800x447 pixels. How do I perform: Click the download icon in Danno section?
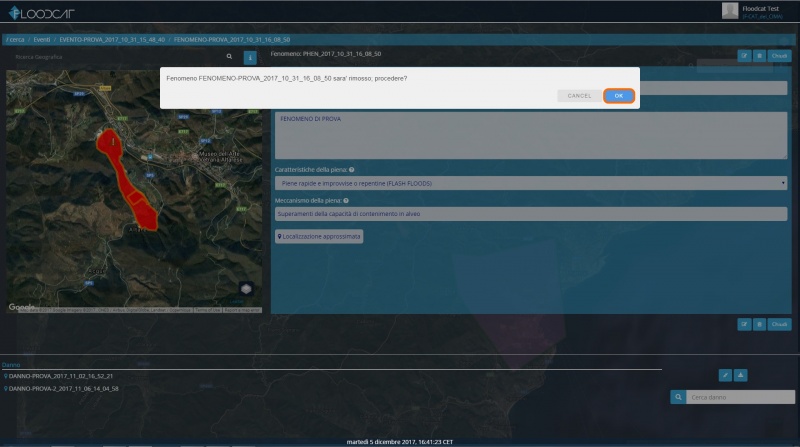741,375
